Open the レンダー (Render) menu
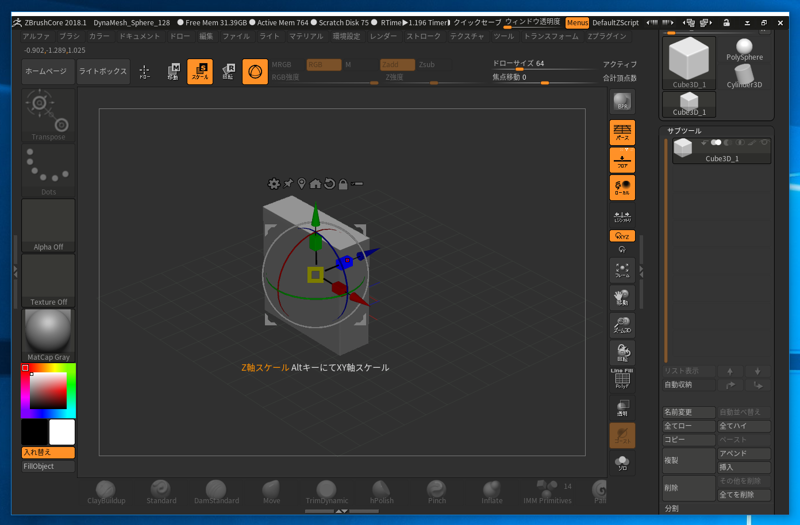 pos(383,36)
